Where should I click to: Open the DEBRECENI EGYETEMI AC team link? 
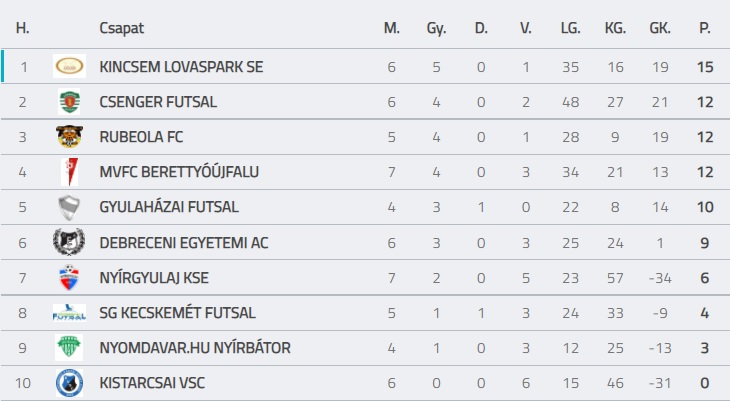(x=183, y=242)
